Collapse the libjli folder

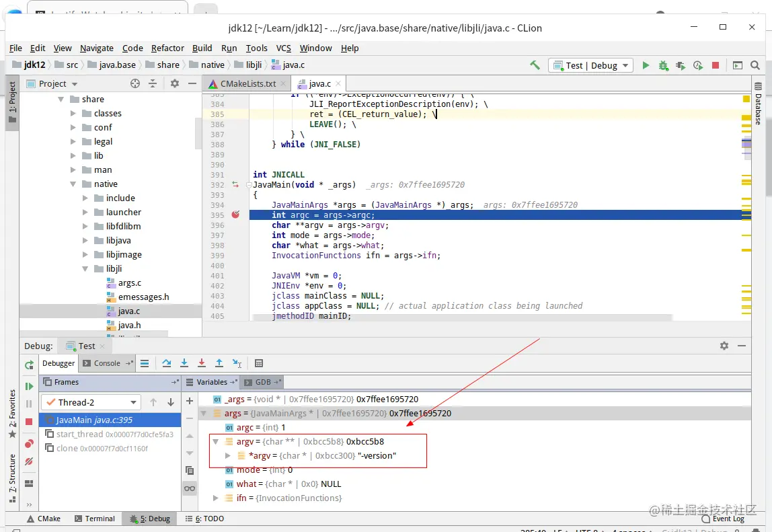point(85,269)
